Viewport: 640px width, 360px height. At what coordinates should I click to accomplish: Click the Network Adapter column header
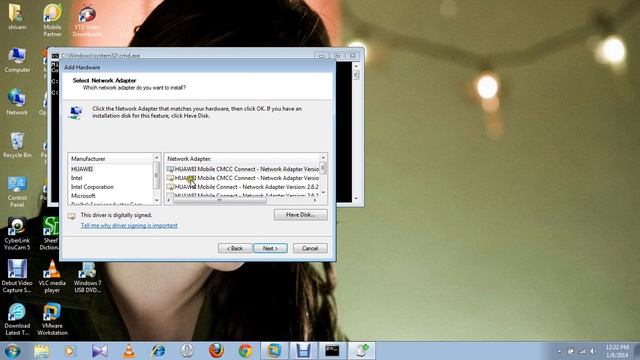click(242, 158)
